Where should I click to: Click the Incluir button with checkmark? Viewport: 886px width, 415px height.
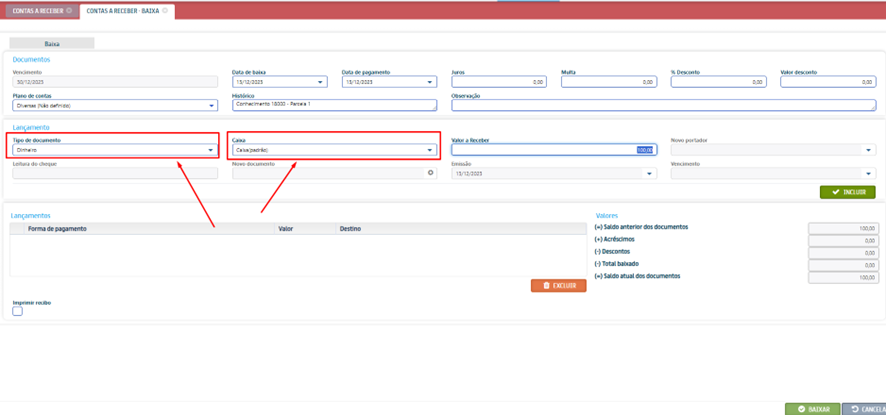pyautogui.click(x=847, y=192)
